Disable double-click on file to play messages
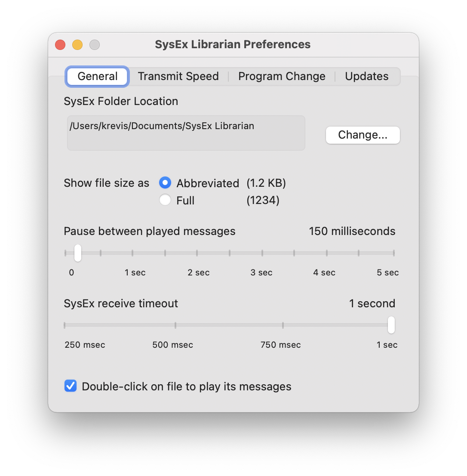This screenshot has width=467, height=476. (70, 386)
